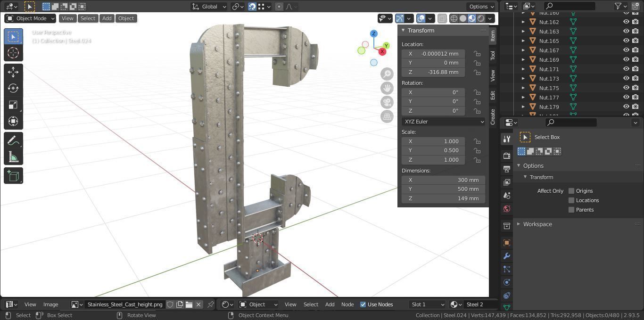Select Nut.175 in the outliner
Viewport: 644px width, 320px height.
549,88
